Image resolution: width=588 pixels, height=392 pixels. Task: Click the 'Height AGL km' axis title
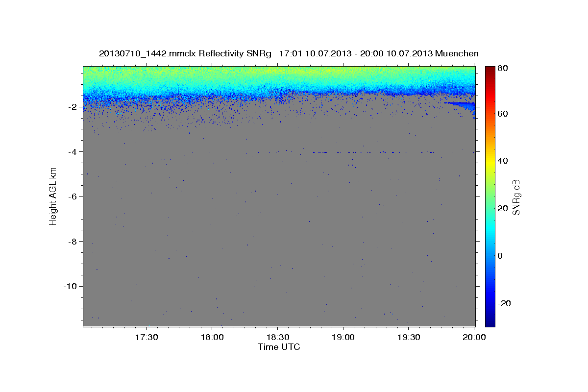[x=53, y=196]
